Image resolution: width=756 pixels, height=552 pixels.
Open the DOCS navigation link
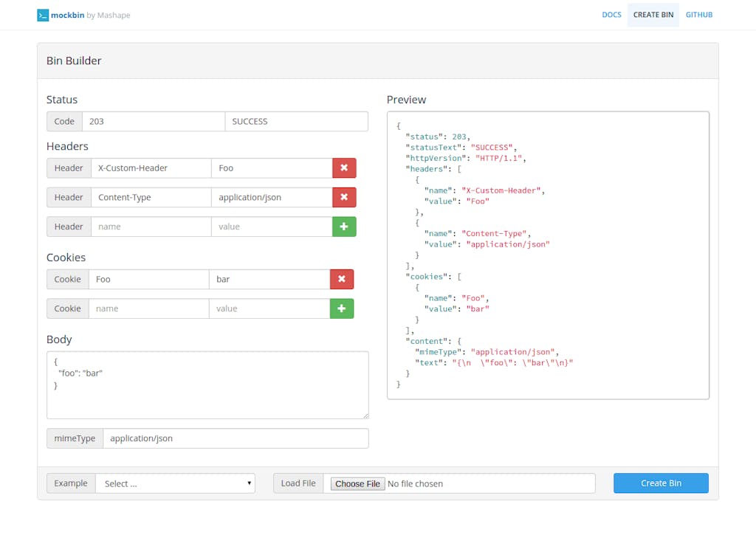click(611, 15)
